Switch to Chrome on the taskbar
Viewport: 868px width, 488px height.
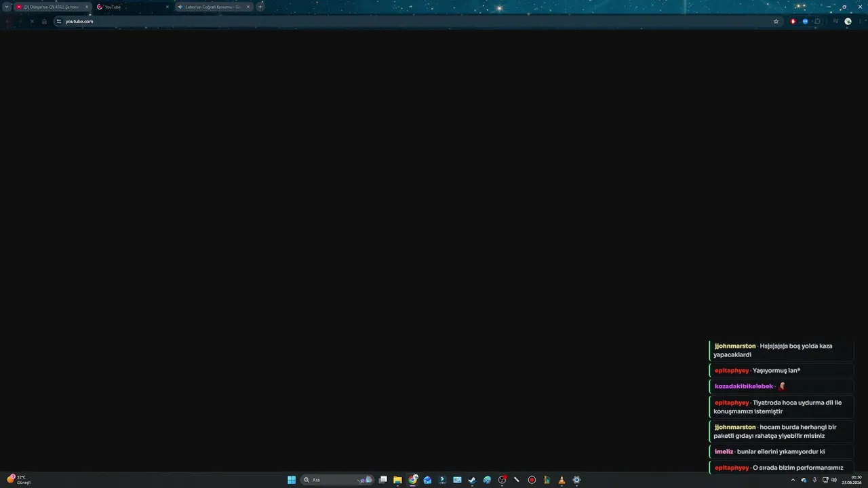tap(413, 480)
